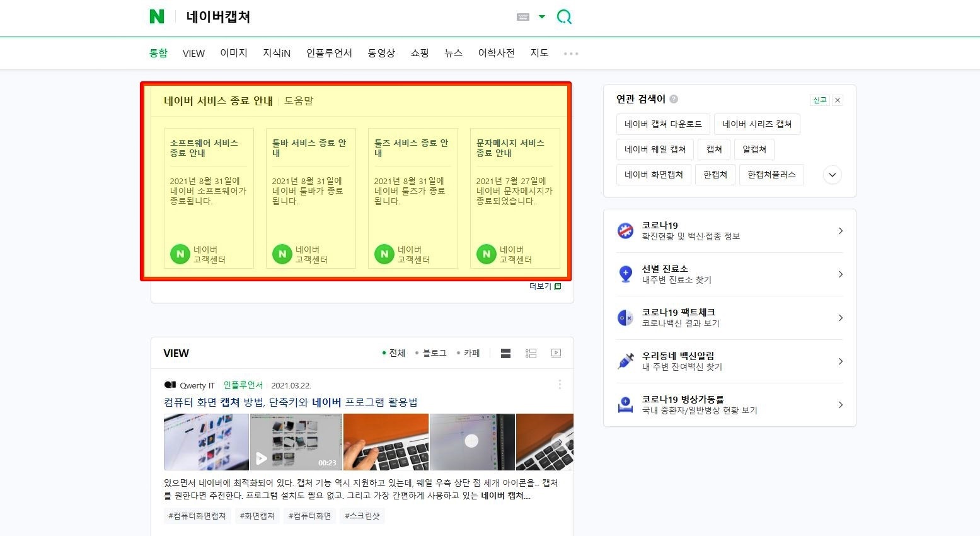Click the #화면캡쳐 tag
This screenshot has width=980, height=536.
257,516
